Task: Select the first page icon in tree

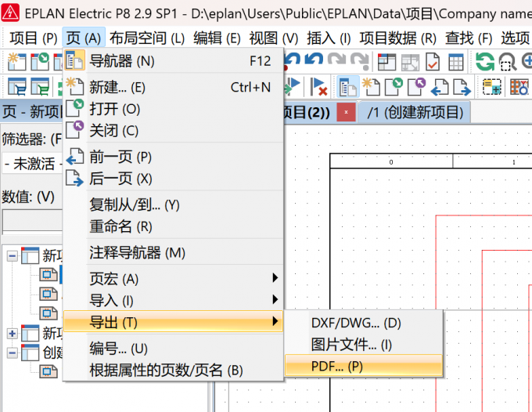Action: (x=49, y=274)
